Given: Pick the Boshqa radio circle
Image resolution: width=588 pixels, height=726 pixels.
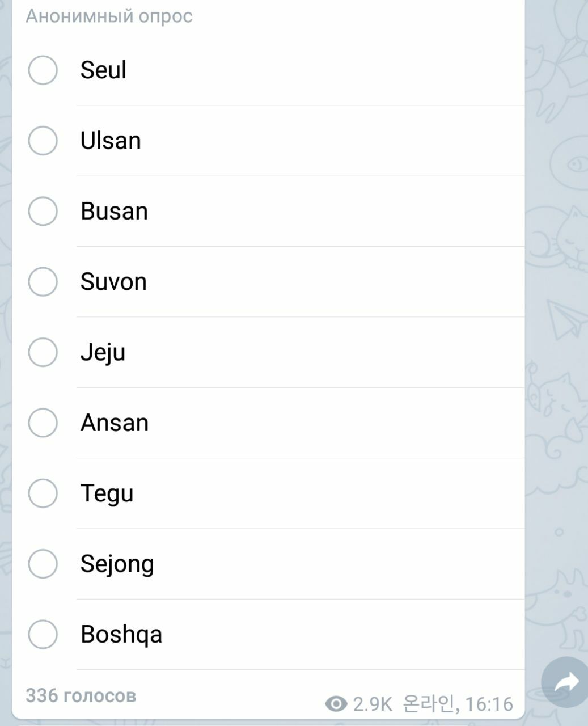Looking at the screenshot, I should [43, 634].
